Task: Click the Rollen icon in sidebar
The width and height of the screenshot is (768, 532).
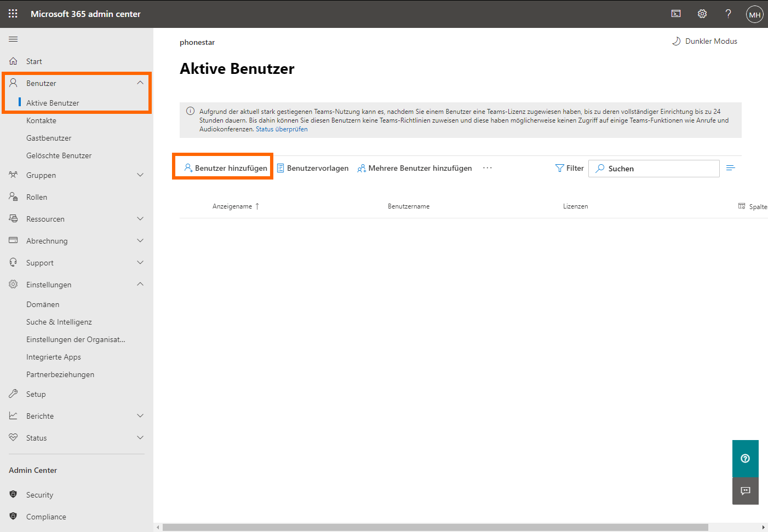Action: [13, 196]
